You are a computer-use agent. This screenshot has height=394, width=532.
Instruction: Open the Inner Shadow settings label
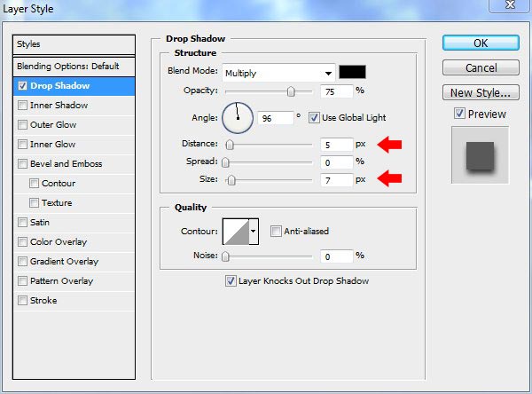59,106
